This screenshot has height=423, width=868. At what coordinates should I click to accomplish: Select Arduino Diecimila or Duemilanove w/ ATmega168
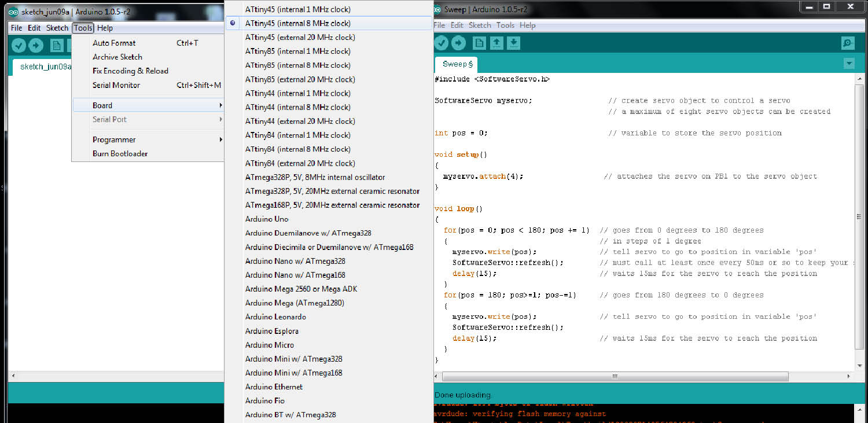329,247
